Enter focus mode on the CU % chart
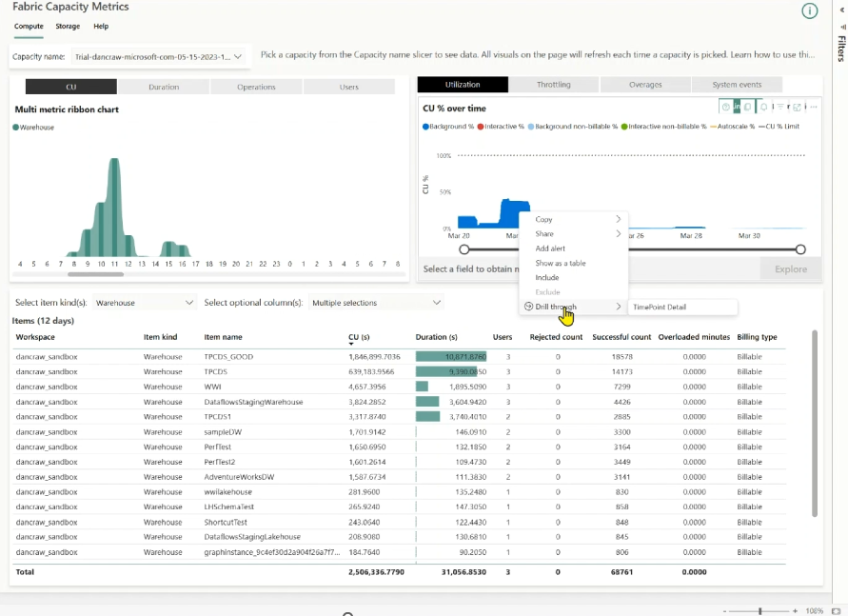 798,107
